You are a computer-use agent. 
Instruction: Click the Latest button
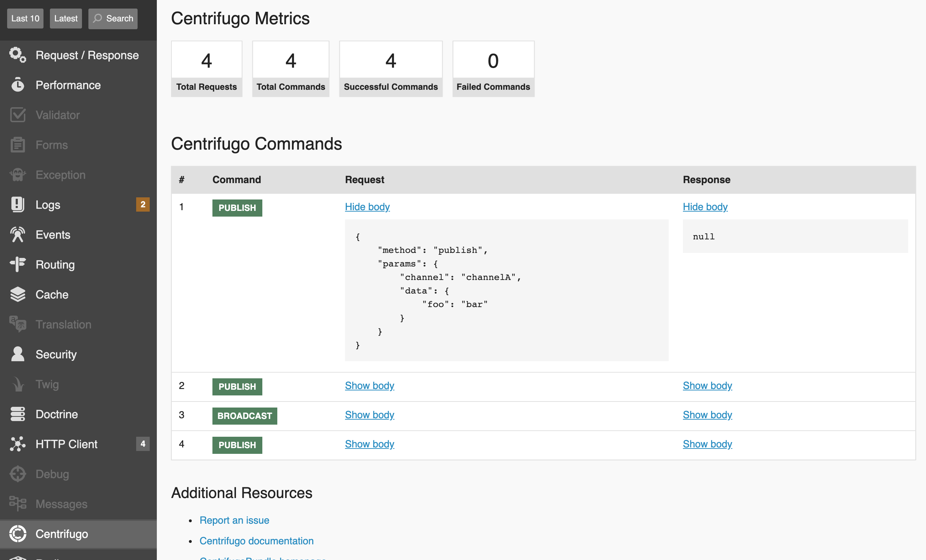66,19
